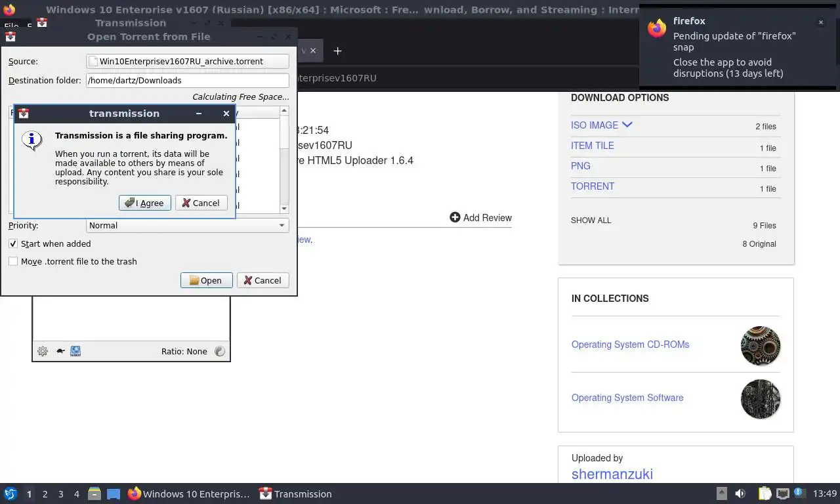Open the LXQt start menu icon

click(x=10, y=493)
